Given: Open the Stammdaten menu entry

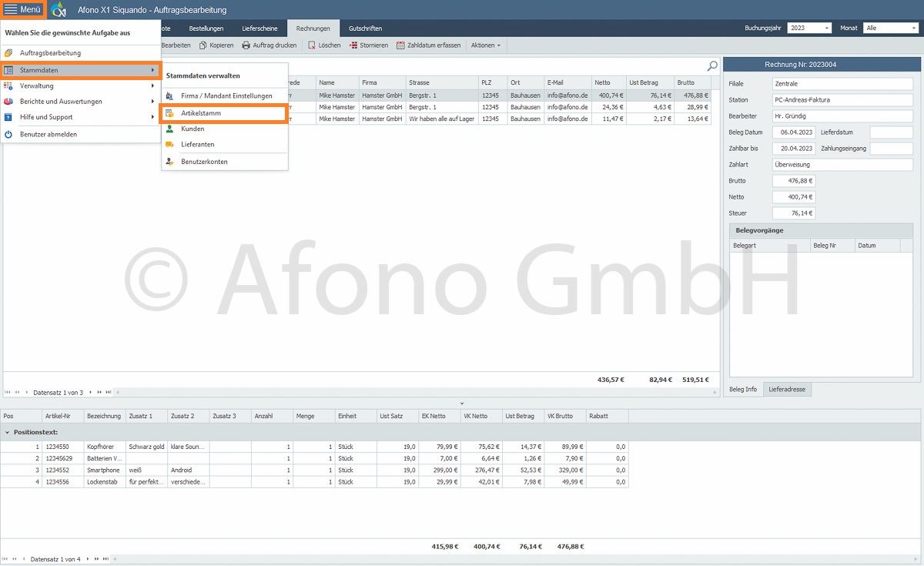Looking at the screenshot, I should 80,70.
